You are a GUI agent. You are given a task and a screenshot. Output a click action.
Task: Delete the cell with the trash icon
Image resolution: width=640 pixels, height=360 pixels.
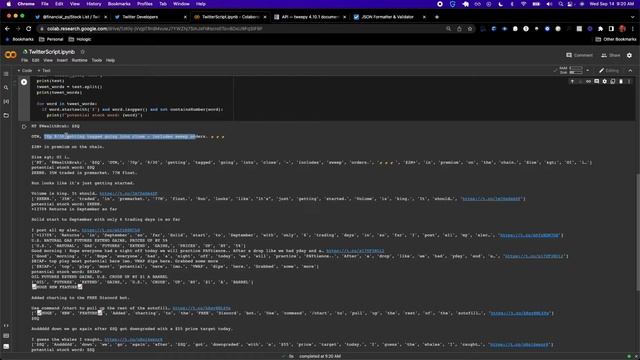[621, 82]
